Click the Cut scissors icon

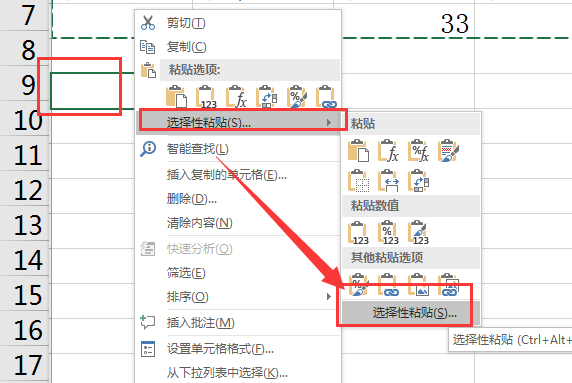tap(148, 23)
